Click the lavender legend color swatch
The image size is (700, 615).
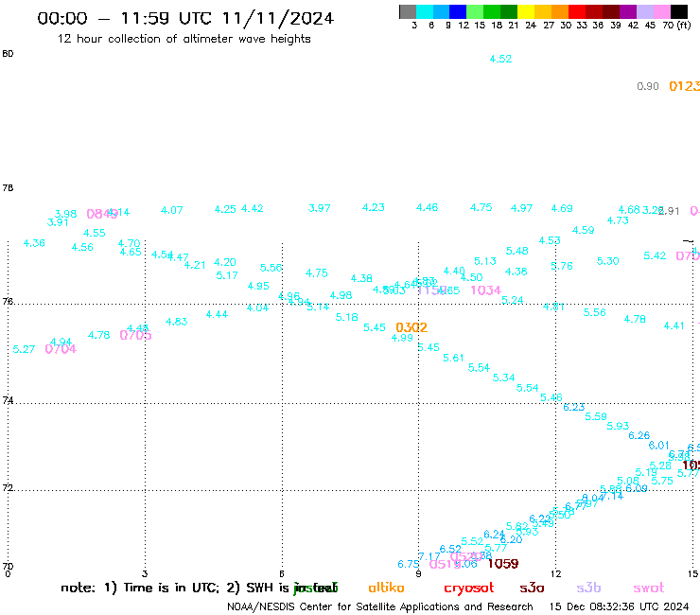pyautogui.click(x=645, y=11)
